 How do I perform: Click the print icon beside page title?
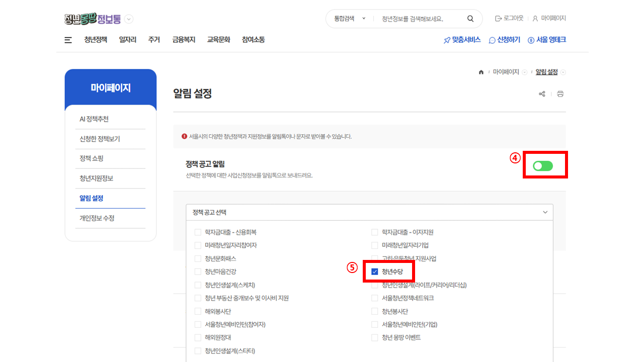pyautogui.click(x=560, y=94)
